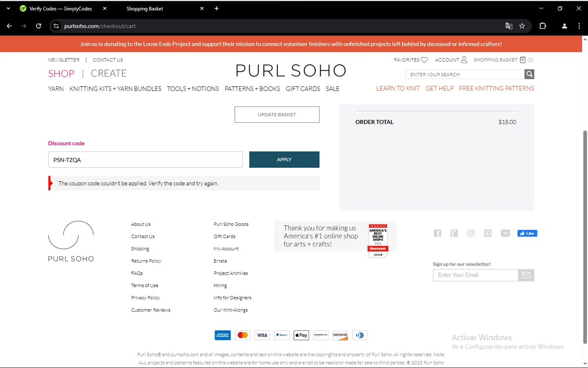Click the discount code input field
This screenshot has height=368, width=588.
click(145, 160)
